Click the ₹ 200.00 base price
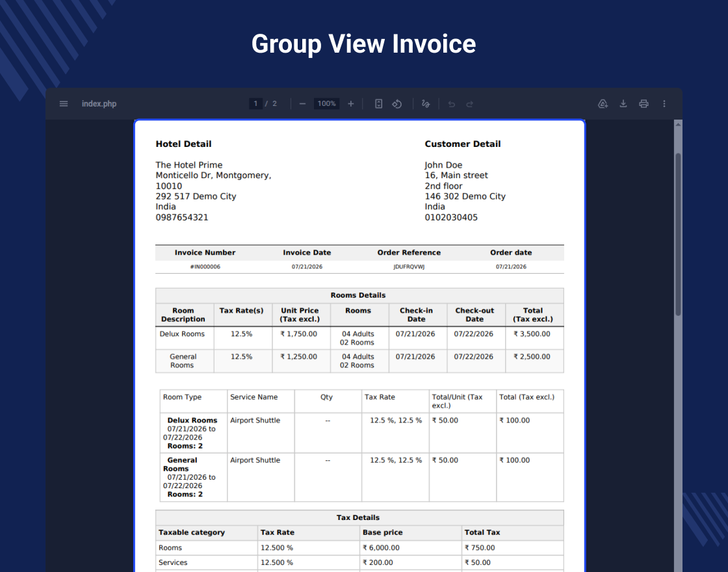 [x=378, y=563]
